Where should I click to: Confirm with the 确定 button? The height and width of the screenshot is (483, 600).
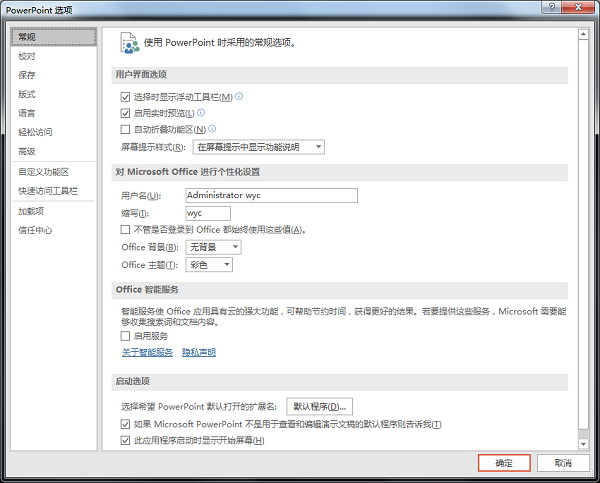pos(504,463)
